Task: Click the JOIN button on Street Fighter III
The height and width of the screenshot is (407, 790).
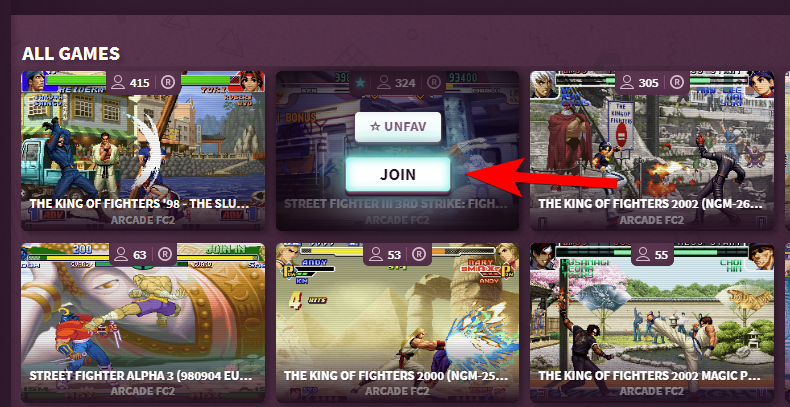Action: click(398, 174)
